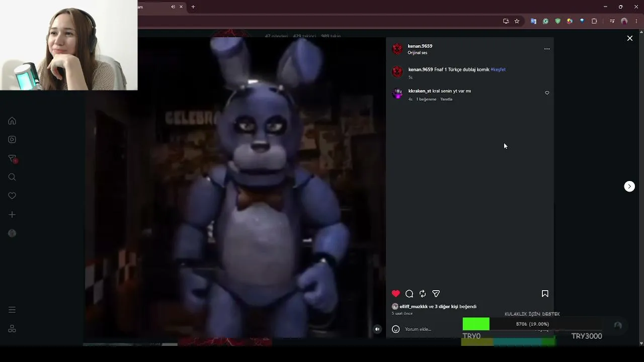Open the sidebar Search magnifier
This screenshot has width=644, height=362.
12,177
